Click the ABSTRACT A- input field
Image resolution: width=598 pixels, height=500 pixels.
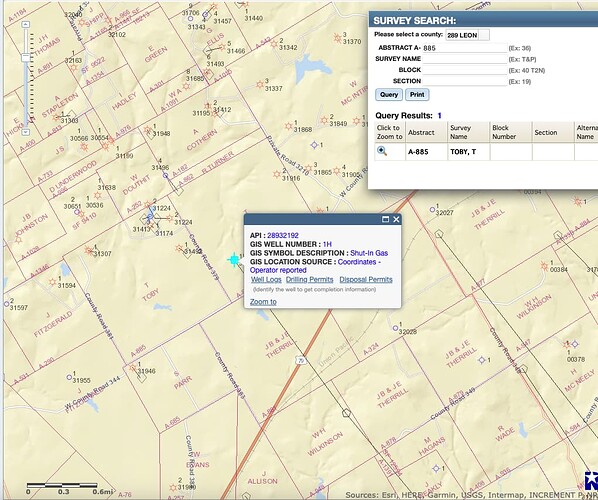click(464, 48)
